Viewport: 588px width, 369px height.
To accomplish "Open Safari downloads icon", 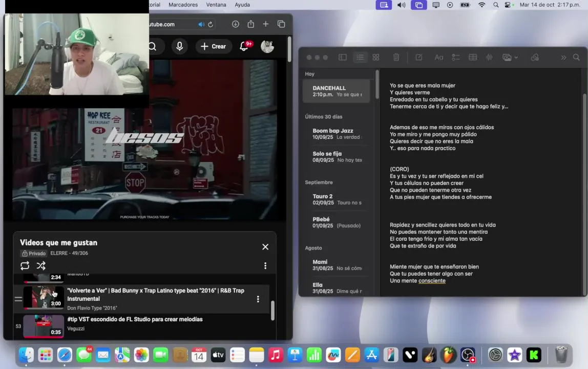I will coord(236,24).
